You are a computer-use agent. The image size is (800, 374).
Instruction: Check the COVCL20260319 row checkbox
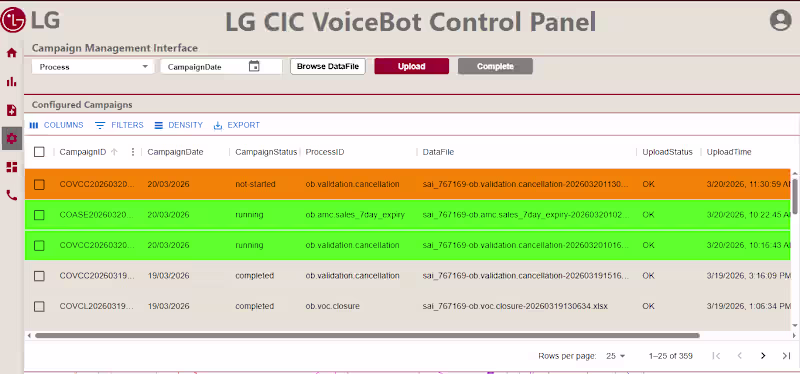click(x=39, y=307)
